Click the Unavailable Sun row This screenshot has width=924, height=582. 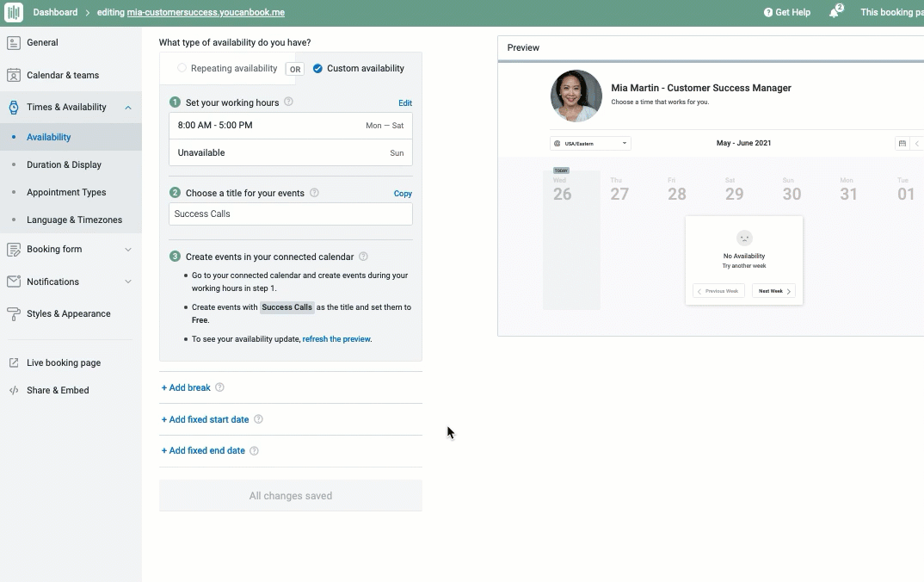[x=291, y=152]
